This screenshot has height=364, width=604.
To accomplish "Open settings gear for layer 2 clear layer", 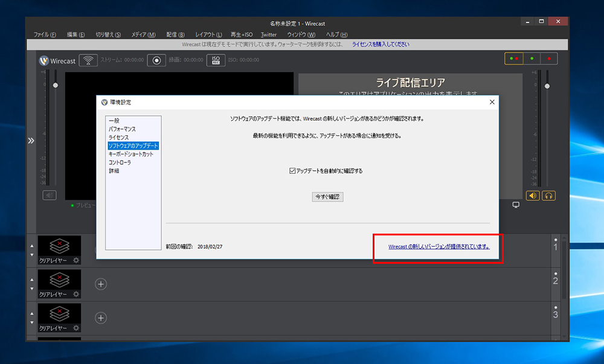I will pos(76,294).
